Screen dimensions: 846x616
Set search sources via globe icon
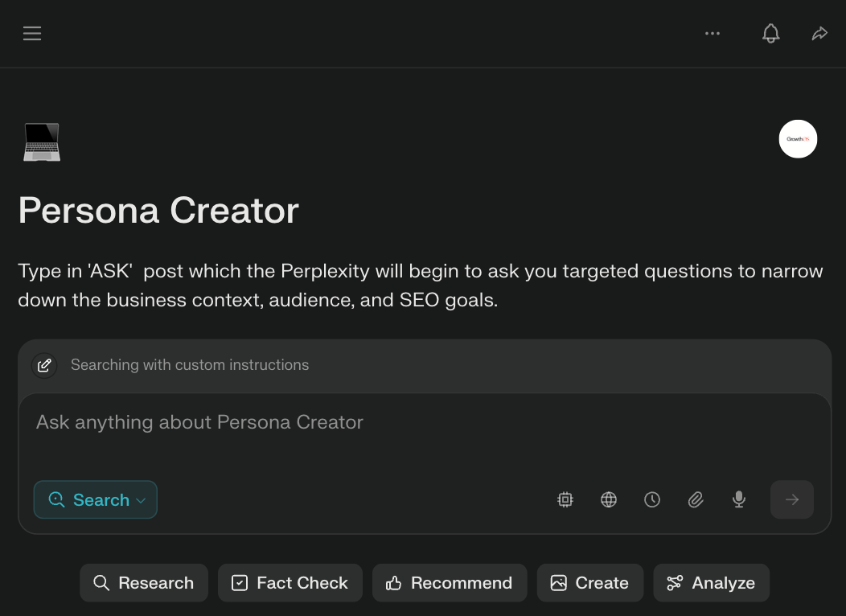[x=609, y=499]
